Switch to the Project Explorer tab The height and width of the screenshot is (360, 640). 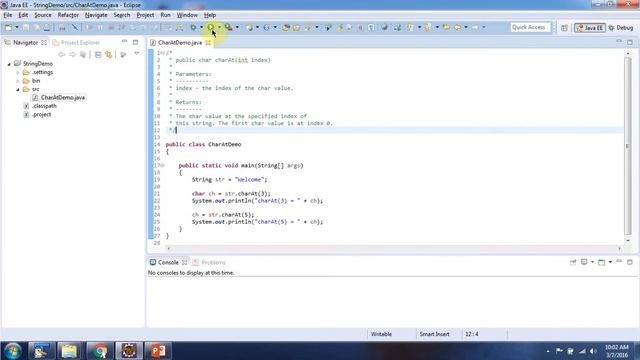76,42
